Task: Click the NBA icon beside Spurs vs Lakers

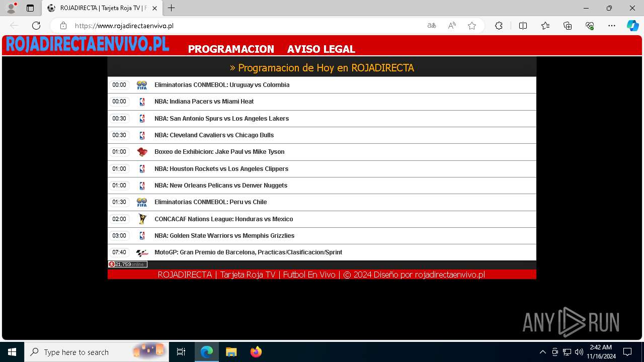Action: coord(142,119)
